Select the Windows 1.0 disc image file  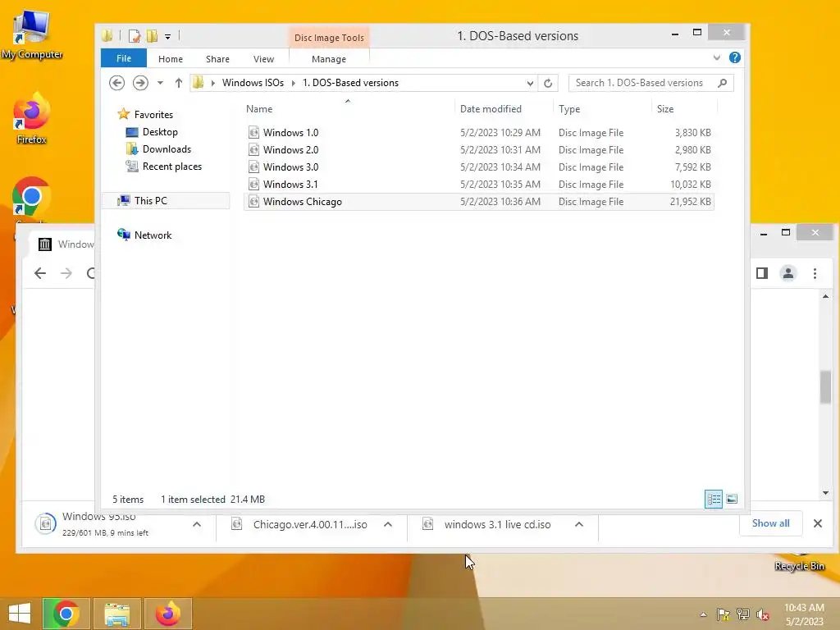[x=478, y=133]
